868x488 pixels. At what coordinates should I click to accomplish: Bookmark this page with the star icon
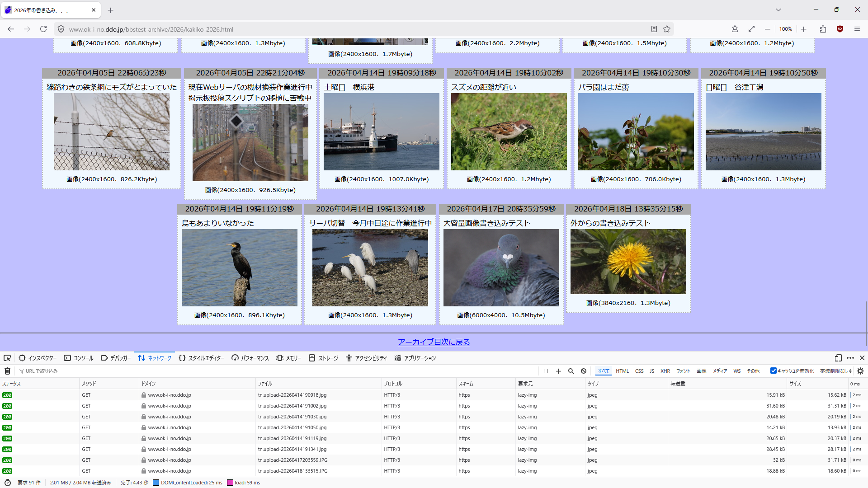tap(667, 29)
